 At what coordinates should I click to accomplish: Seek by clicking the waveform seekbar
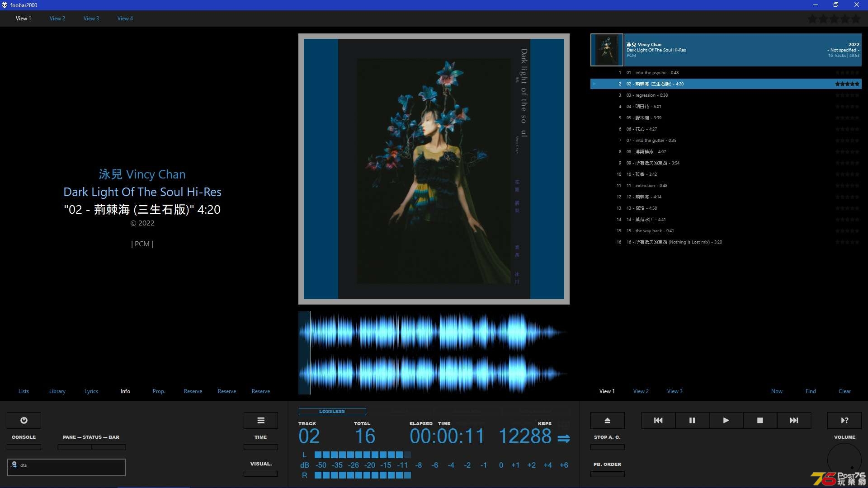pyautogui.click(x=434, y=352)
